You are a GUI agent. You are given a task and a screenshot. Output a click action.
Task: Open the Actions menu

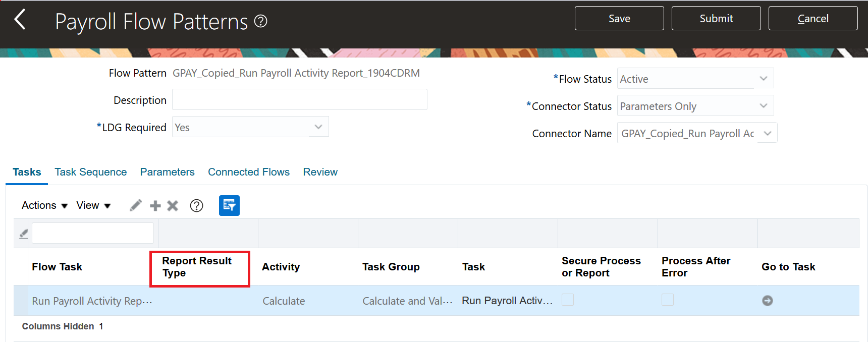coord(44,205)
